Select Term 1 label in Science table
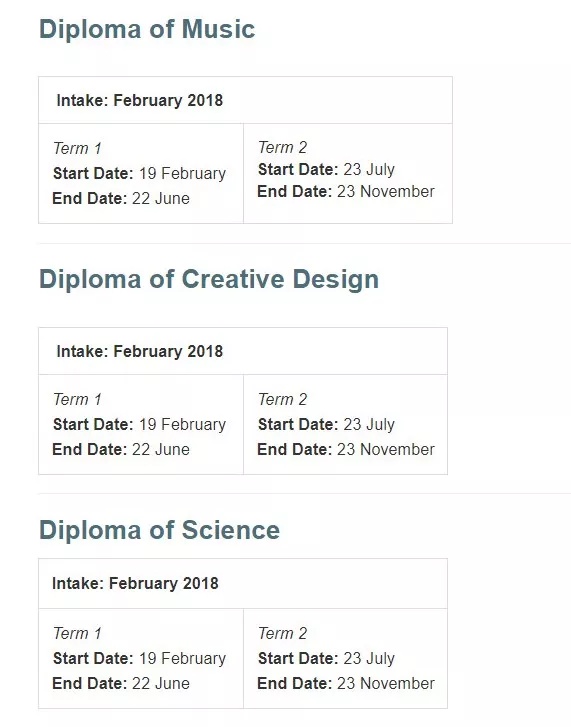This screenshot has height=727, width=571. click(77, 633)
